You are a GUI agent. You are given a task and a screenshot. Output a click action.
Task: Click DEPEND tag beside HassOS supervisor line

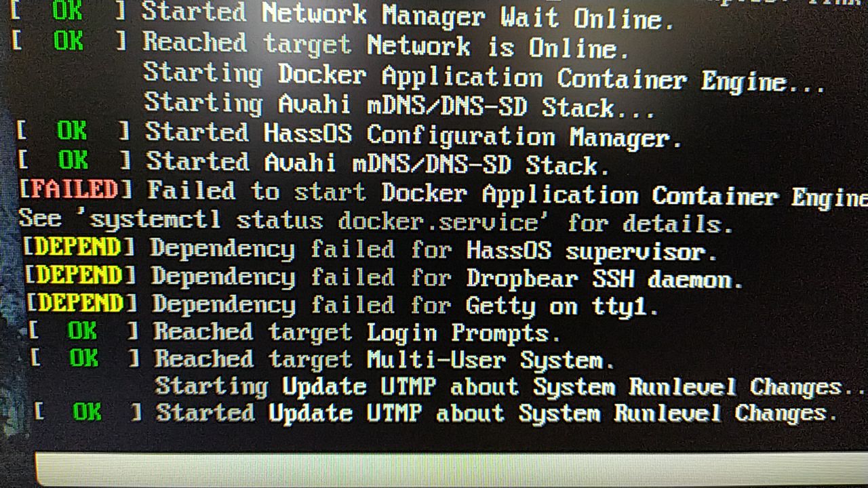coord(79,247)
